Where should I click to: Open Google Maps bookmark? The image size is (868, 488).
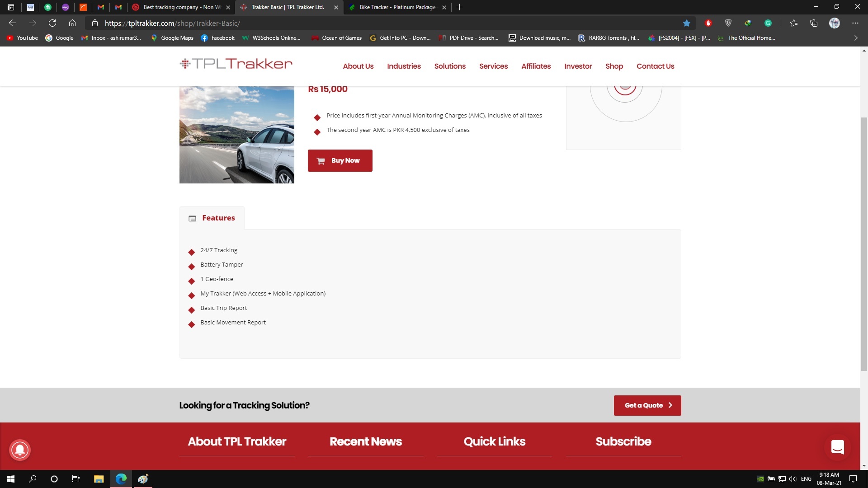[172, 38]
